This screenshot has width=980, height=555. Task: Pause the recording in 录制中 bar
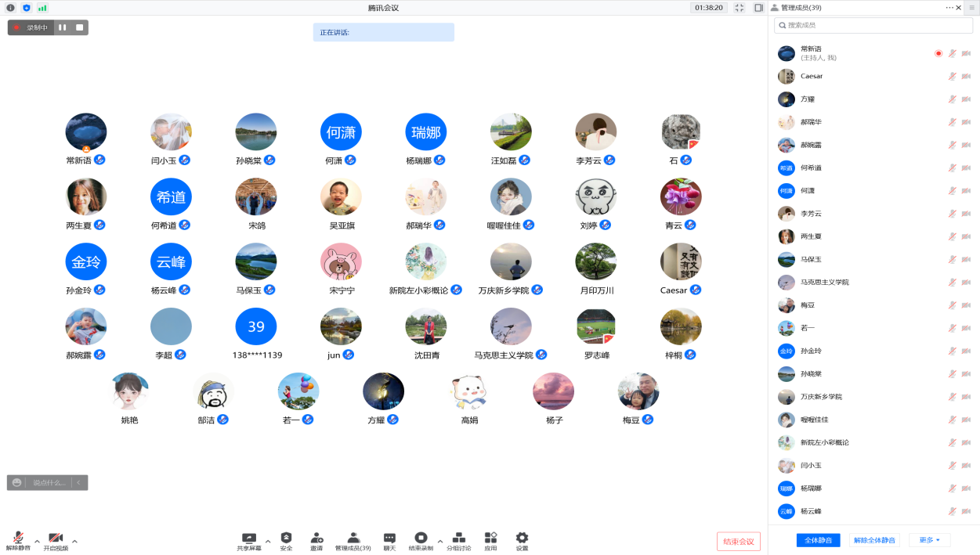coord(63,27)
